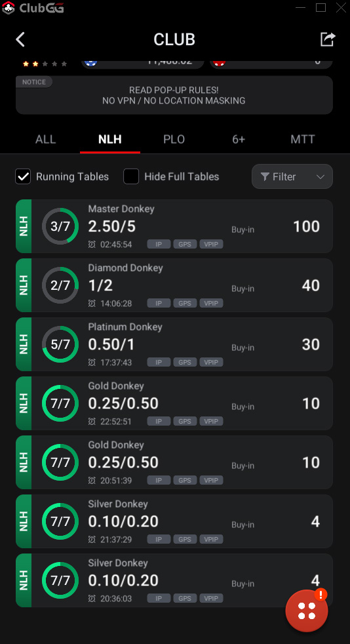The image size is (350, 644).
Task: Select the Silver Donkey table at 21:37:29
Action: tap(174, 521)
